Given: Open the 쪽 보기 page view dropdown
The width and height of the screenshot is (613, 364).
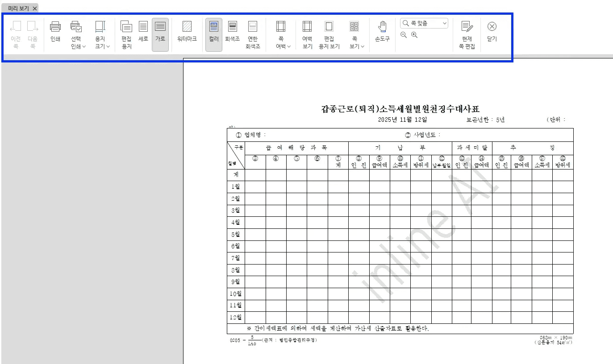Looking at the screenshot, I should coord(354,33).
